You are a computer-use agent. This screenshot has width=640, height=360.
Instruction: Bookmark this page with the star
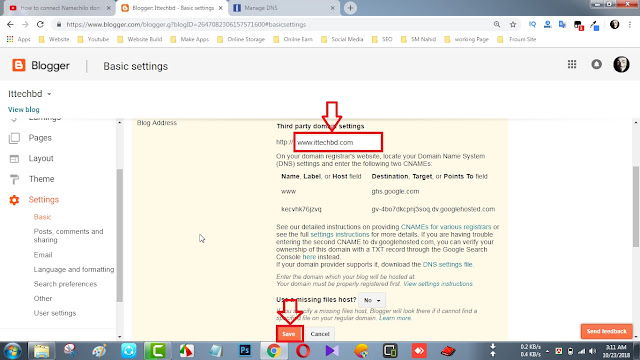[513, 24]
